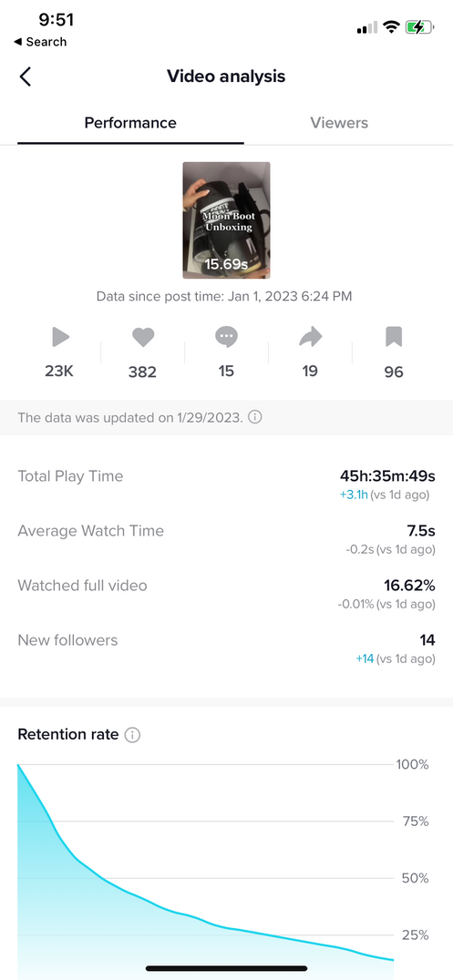The width and height of the screenshot is (453, 980).
Task: Tap the Average Watch Time row
Action: click(x=226, y=539)
